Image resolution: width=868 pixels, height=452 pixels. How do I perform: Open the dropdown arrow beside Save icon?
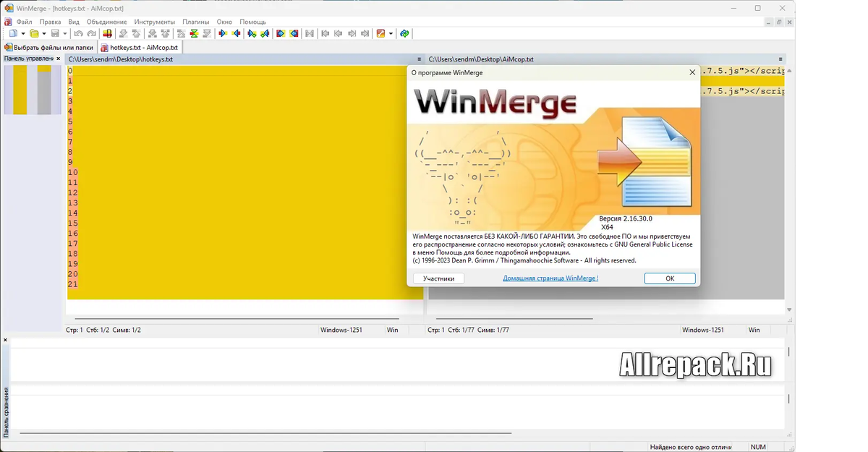[x=65, y=33]
